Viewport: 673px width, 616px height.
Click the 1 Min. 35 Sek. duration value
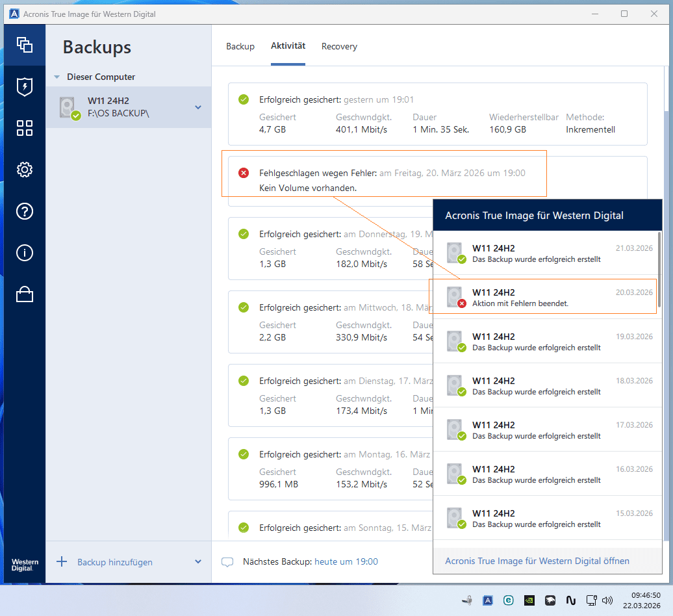[x=441, y=130]
